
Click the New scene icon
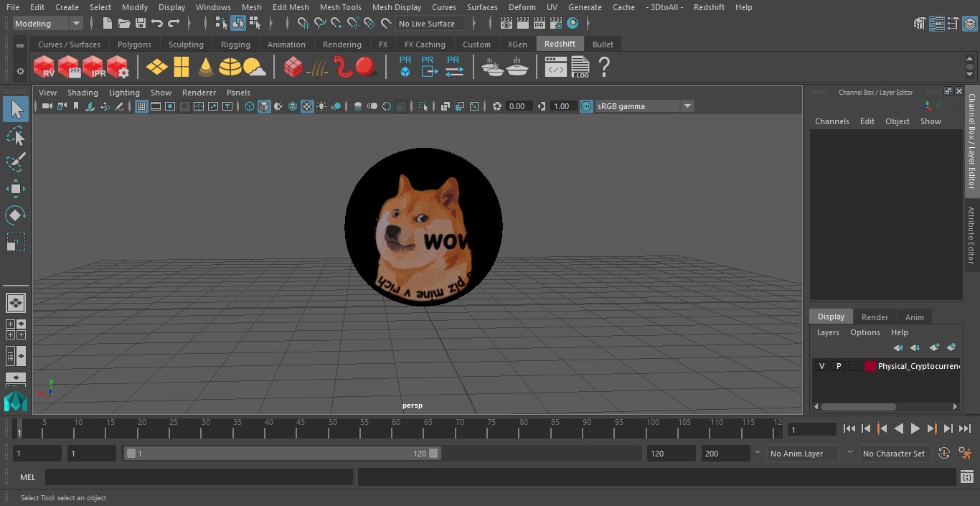click(x=108, y=24)
